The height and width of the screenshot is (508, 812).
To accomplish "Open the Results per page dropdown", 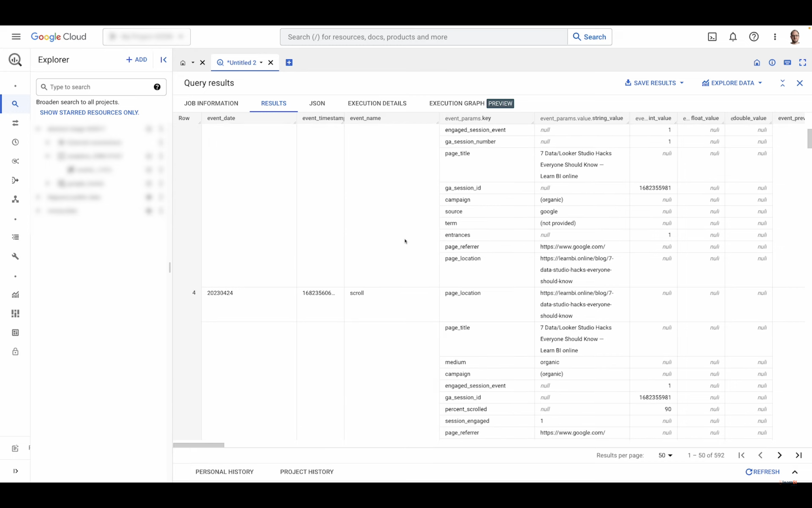I will tap(665, 455).
